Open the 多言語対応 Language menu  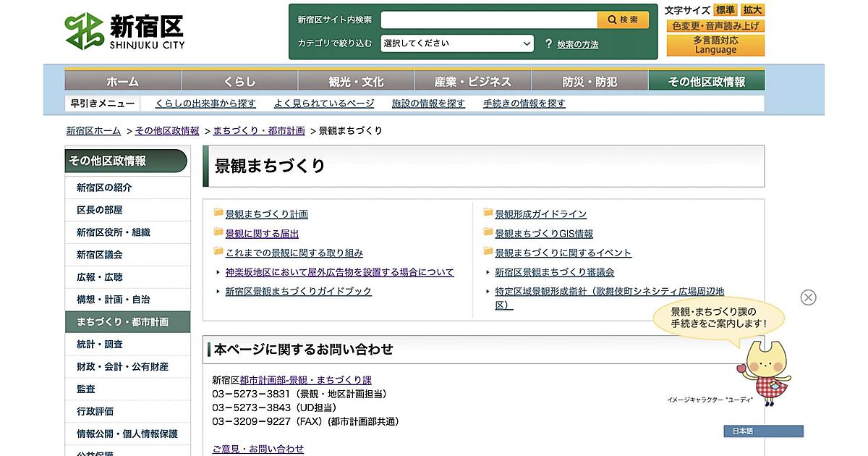click(715, 46)
